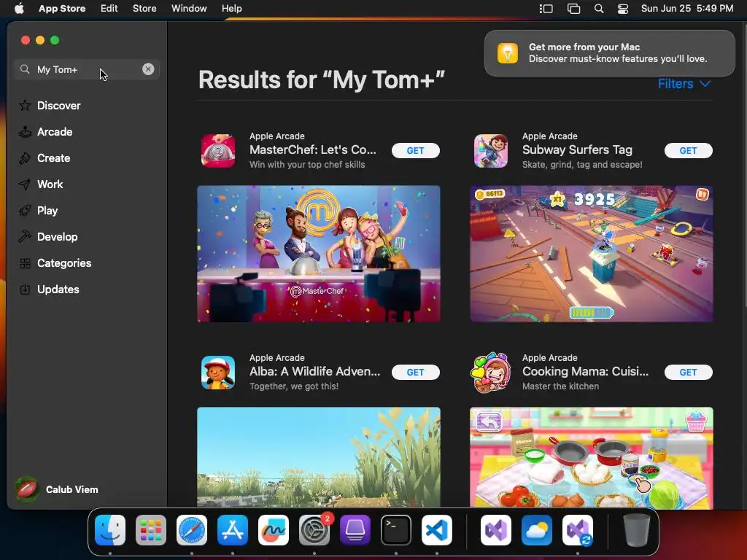
Task: Click App Store icon in the Dock
Action: tap(233, 530)
